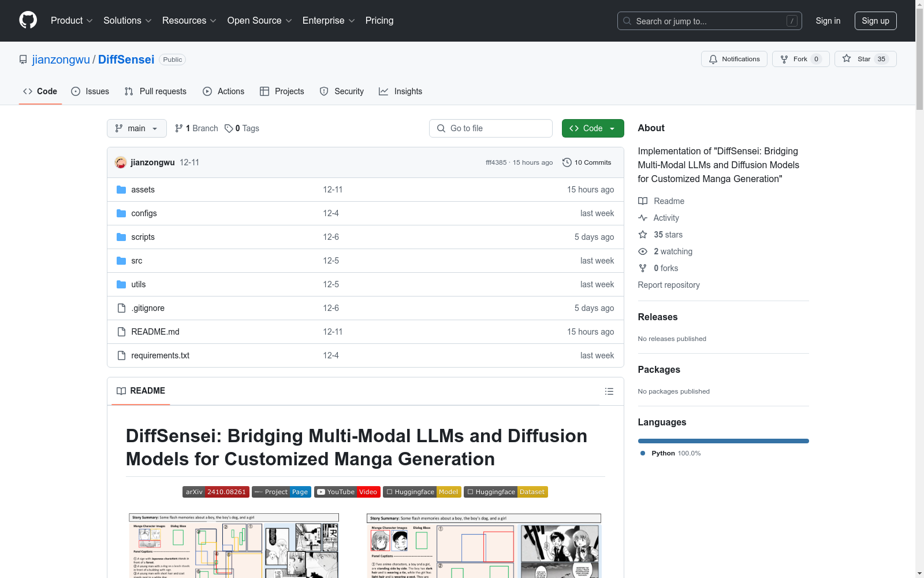Click the Python language bar

pyautogui.click(x=724, y=441)
